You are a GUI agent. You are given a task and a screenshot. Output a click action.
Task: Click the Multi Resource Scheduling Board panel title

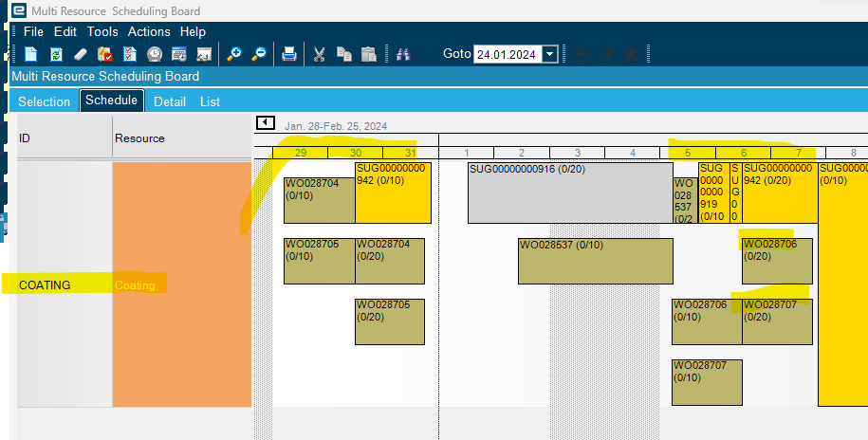(x=105, y=77)
